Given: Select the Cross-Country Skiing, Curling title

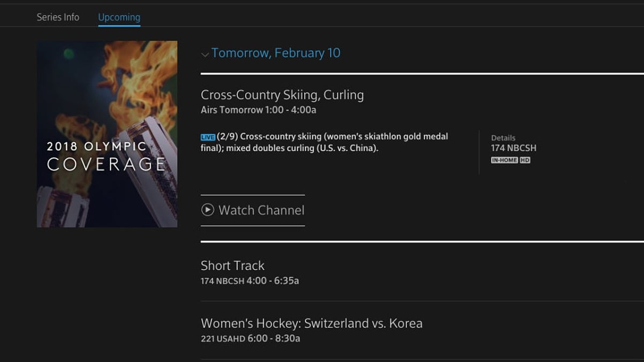Looking at the screenshot, I should (282, 95).
